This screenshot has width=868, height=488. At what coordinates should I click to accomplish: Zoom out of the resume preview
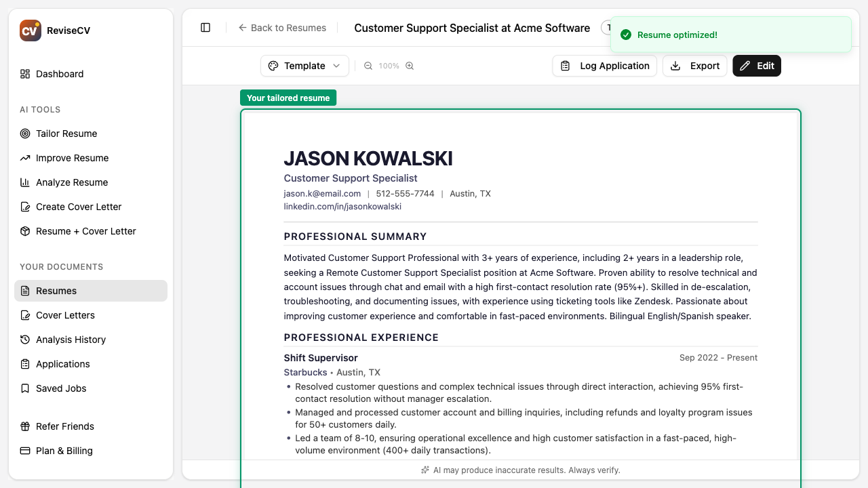(367, 66)
